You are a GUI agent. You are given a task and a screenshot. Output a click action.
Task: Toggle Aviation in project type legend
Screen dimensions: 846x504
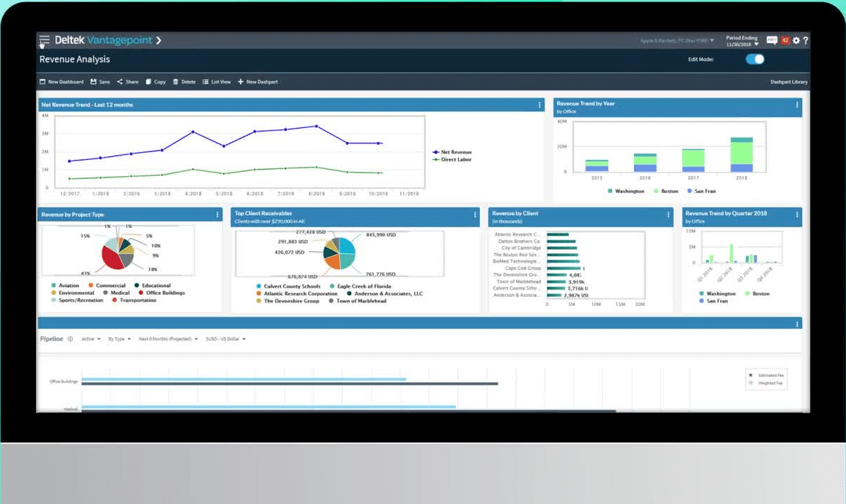(65, 286)
